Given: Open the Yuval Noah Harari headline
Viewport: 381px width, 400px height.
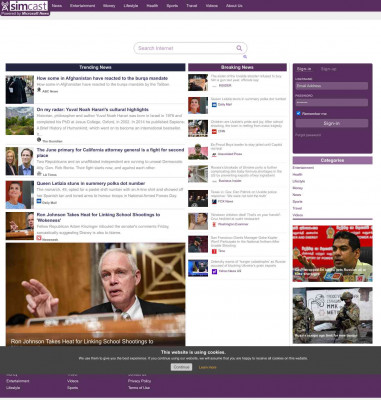Looking at the screenshot, I should coord(93,109).
